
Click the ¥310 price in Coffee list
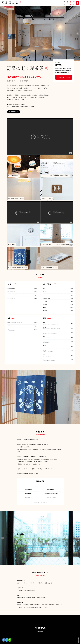tap(36, 295)
